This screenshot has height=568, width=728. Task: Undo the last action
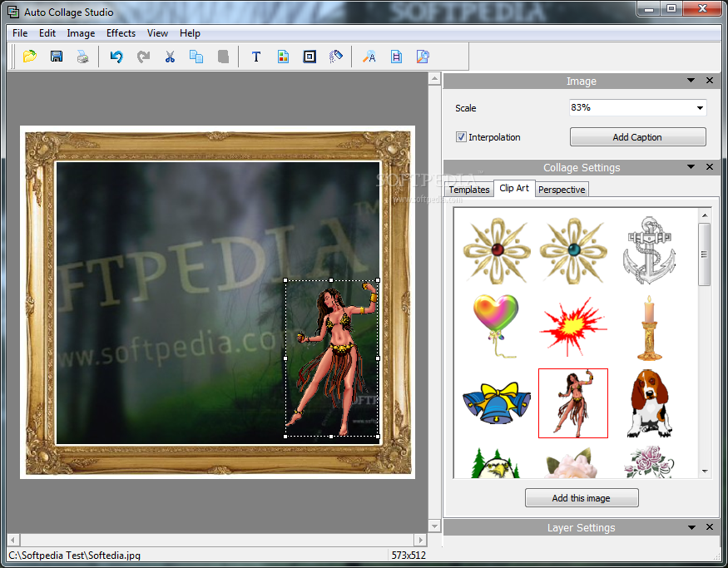(116, 57)
